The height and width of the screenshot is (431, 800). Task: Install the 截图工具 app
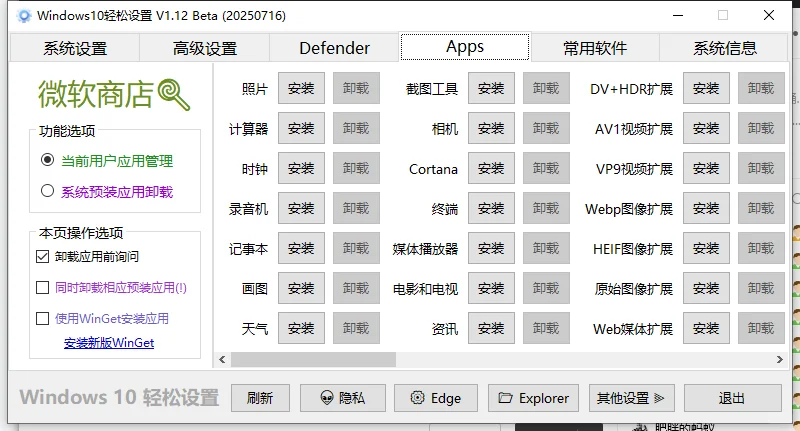pos(491,88)
